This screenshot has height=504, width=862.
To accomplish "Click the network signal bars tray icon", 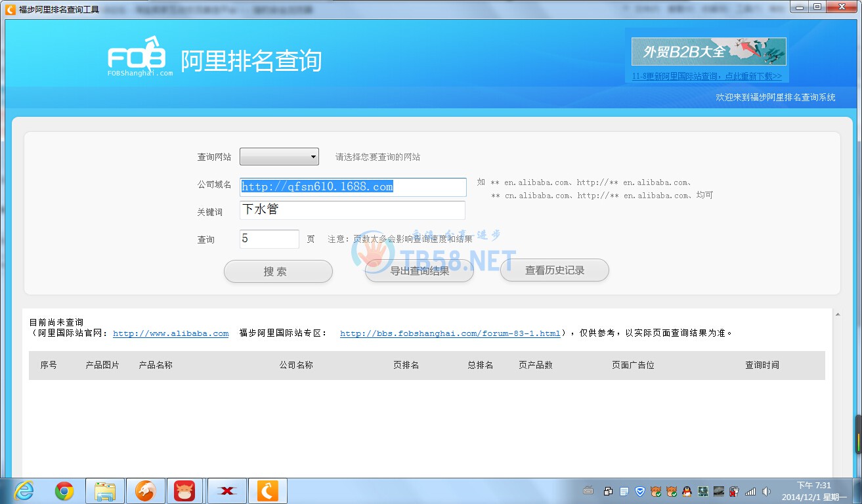I will click(x=750, y=491).
